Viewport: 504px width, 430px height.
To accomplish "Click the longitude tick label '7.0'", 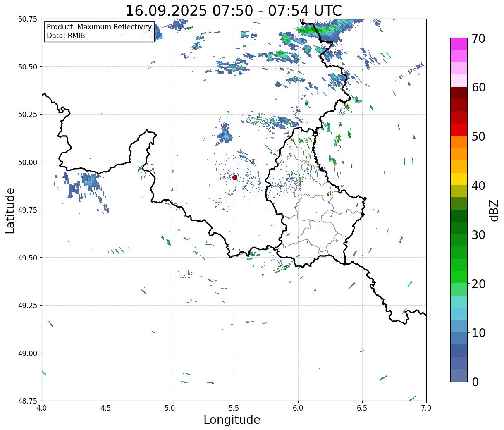I will (426, 408).
